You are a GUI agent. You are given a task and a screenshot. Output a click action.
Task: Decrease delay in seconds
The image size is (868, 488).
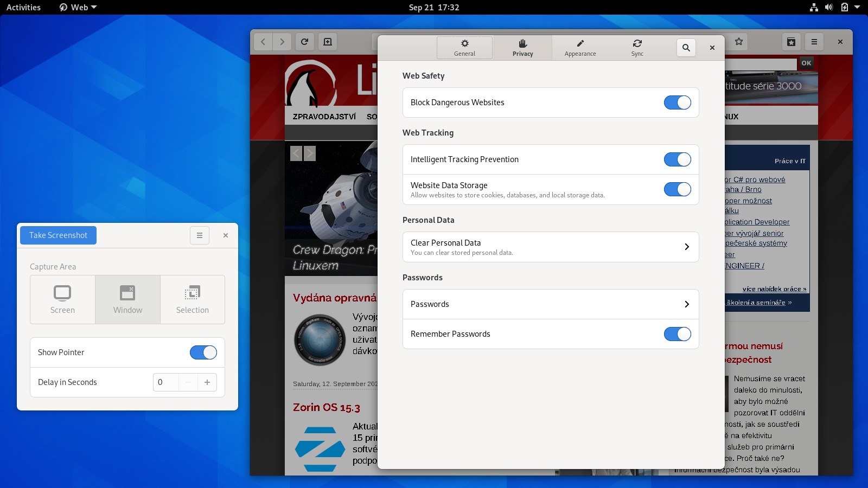188,382
